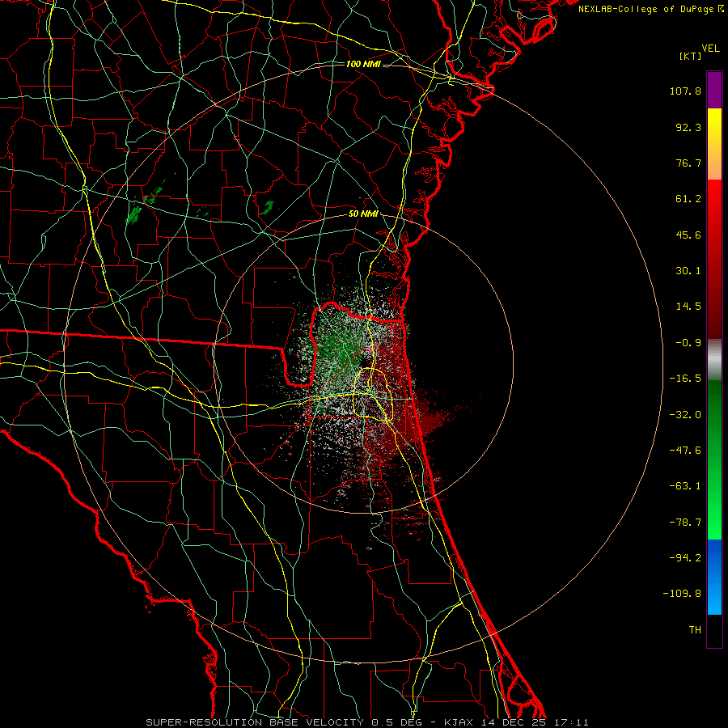This screenshot has width=728, height=728.
Task: Click the 50 NMI range ring label
Action: (363, 214)
